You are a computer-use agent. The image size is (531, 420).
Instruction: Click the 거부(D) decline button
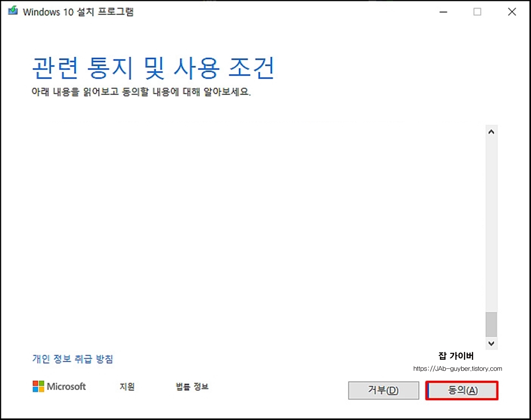pos(383,391)
